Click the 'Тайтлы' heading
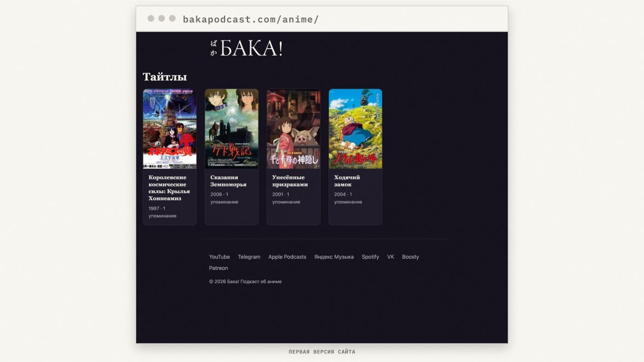644x362 pixels. [x=165, y=77]
